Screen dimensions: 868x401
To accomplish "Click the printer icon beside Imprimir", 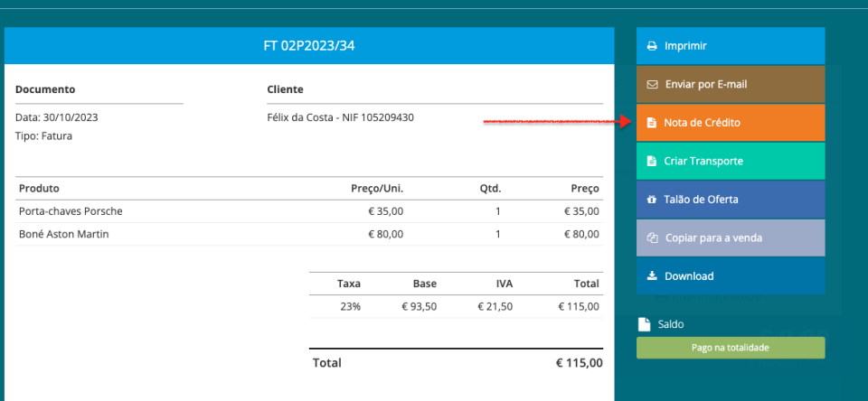I will [x=652, y=45].
